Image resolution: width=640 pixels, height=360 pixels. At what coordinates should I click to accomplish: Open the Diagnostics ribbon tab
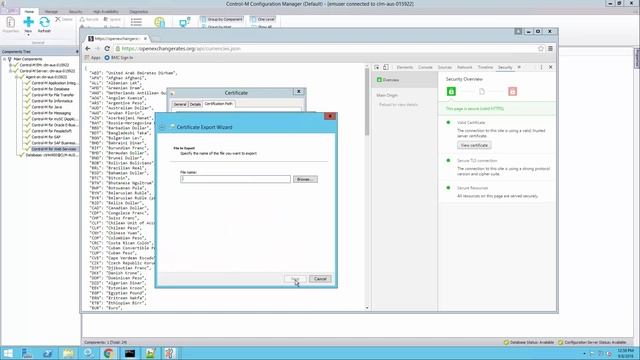tap(139, 11)
